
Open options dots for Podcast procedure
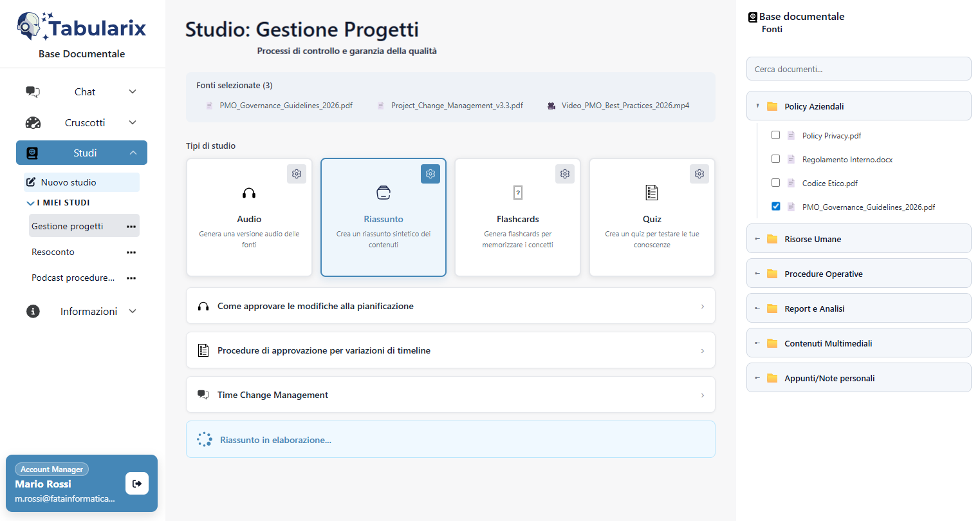[131, 278]
